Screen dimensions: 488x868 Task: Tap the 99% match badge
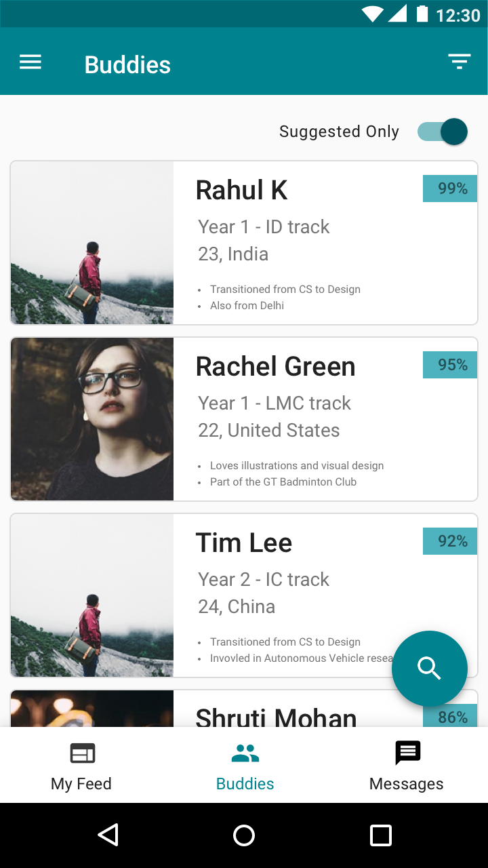(450, 189)
